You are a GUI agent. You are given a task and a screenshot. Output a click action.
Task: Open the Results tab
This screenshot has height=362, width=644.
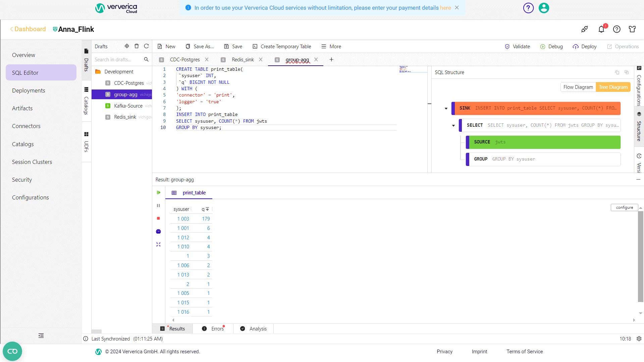(x=173, y=328)
